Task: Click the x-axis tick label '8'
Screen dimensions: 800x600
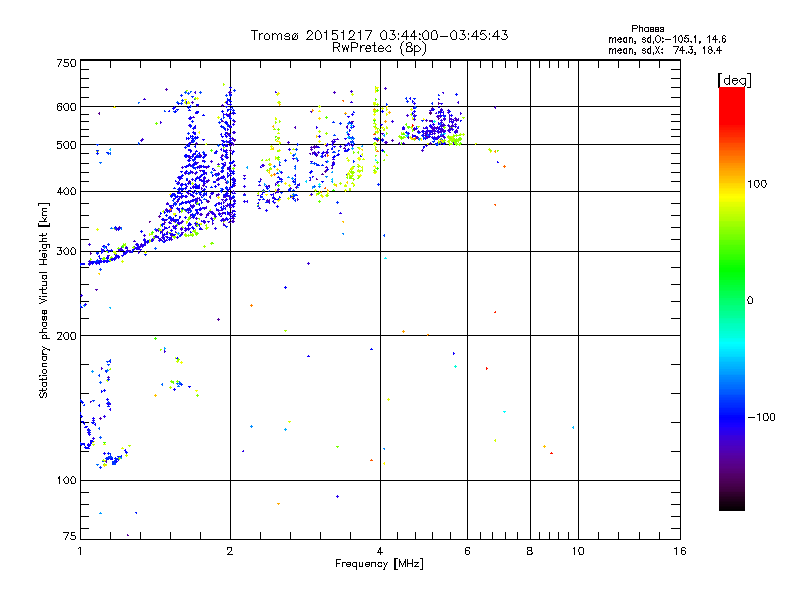Action: point(530,551)
